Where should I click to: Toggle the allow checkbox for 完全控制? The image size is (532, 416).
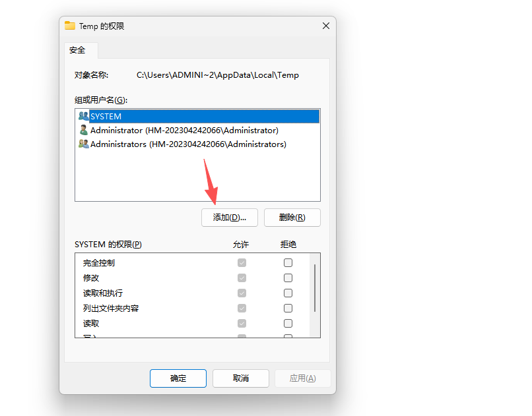[242, 262]
